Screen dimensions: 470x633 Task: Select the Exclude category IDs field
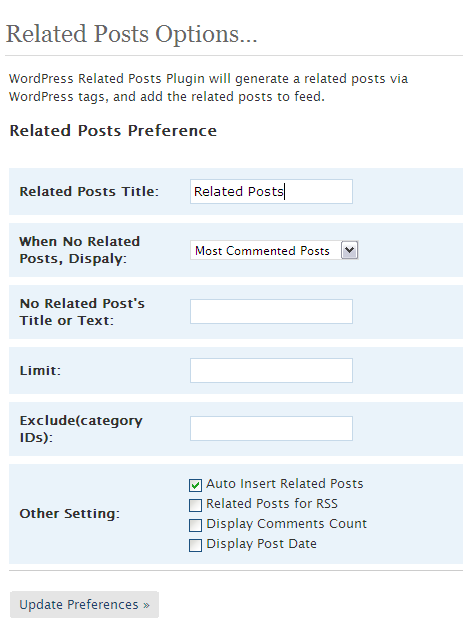[x=271, y=428]
